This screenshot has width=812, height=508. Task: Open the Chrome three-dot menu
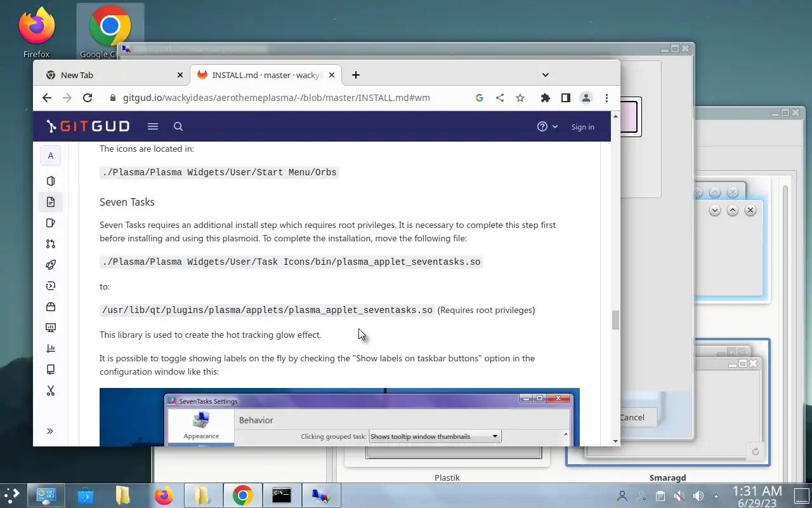click(607, 98)
